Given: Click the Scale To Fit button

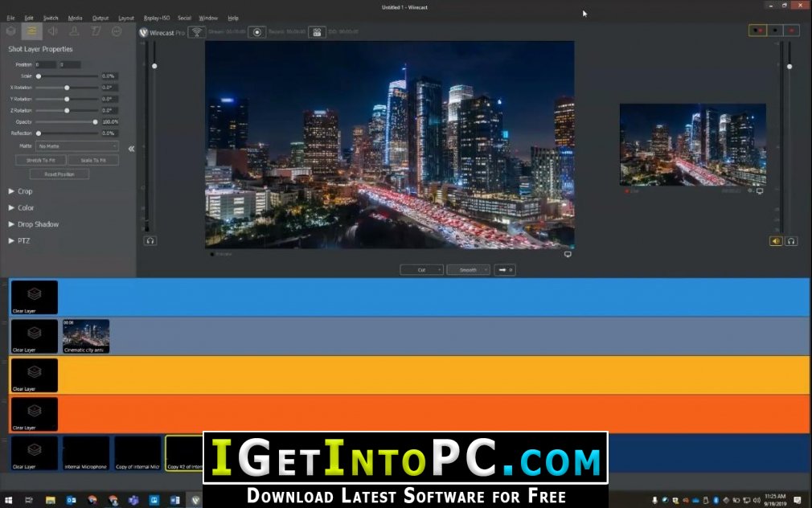Looking at the screenshot, I should (93, 161).
